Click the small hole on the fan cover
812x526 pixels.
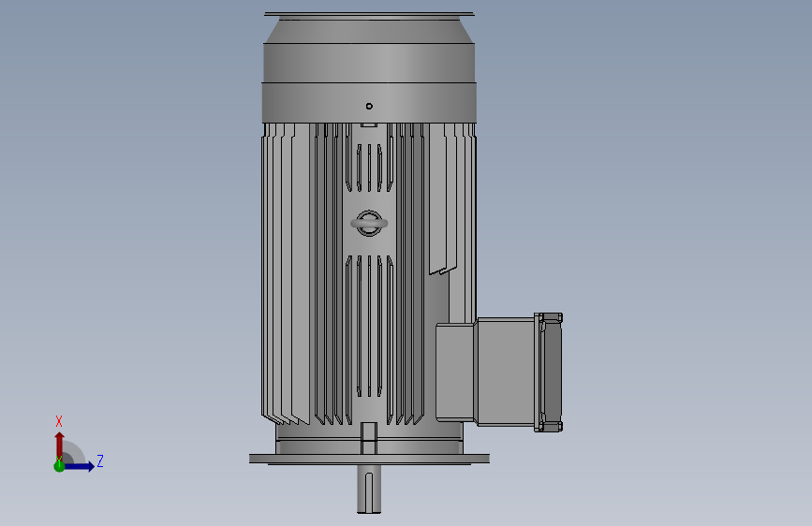[369, 106]
